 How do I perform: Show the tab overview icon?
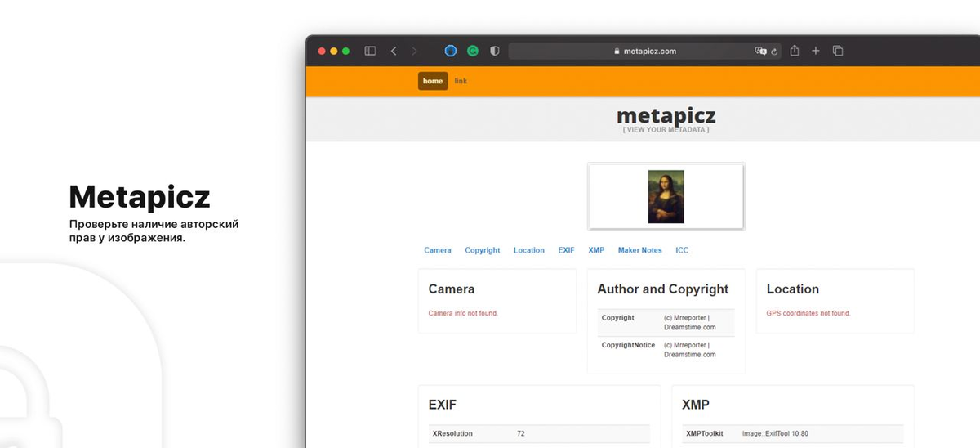pyautogui.click(x=838, y=51)
